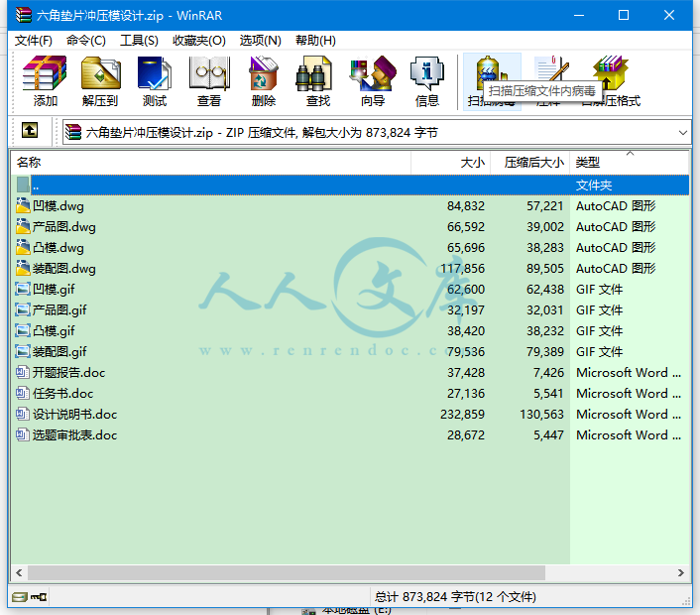Select file icon of 装配图.dwg
Viewport: 700px width, 615px height.
tap(23, 268)
